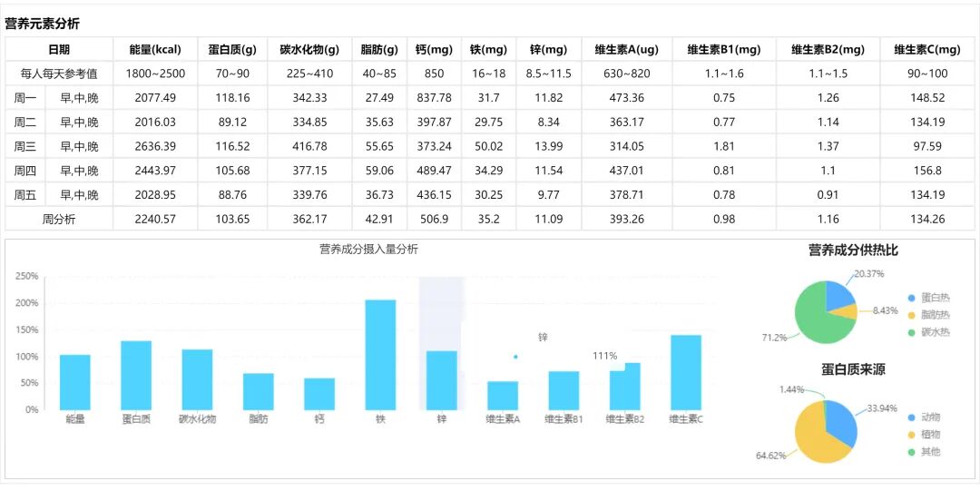Toggle the 其他 legend entry
The width and height of the screenshot is (980, 491).
[x=925, y=452]
